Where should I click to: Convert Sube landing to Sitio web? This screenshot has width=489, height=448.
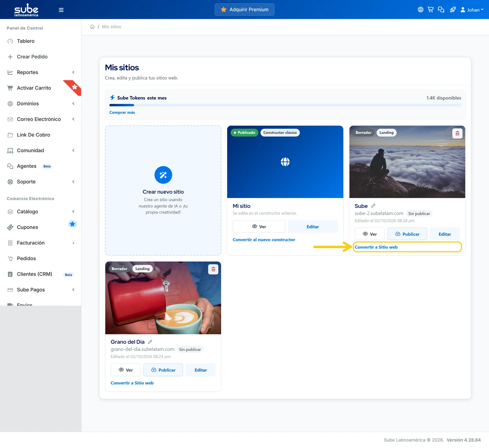[x=376, y=247]
